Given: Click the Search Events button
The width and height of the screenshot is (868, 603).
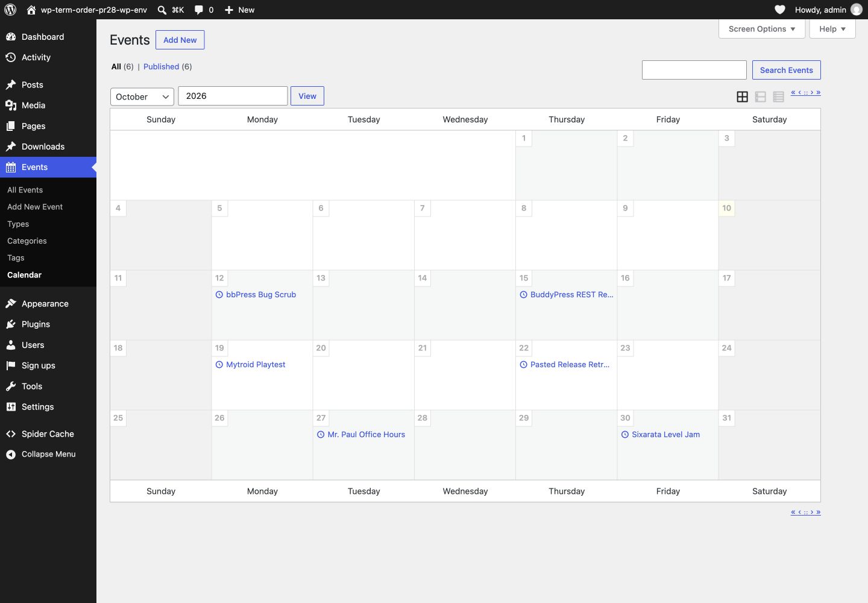Looking at the screenshot, I should pyautogui.click(x=787, y=70).
